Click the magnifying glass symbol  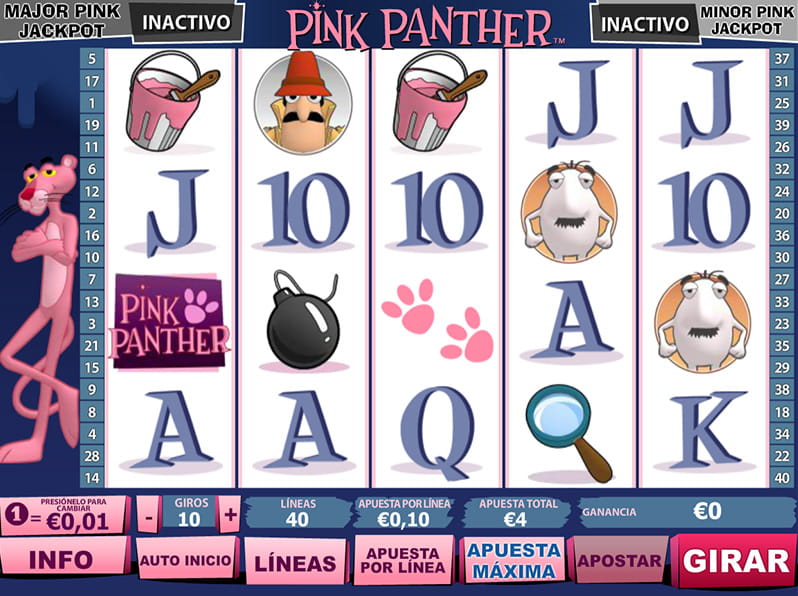tap(569, 433)
